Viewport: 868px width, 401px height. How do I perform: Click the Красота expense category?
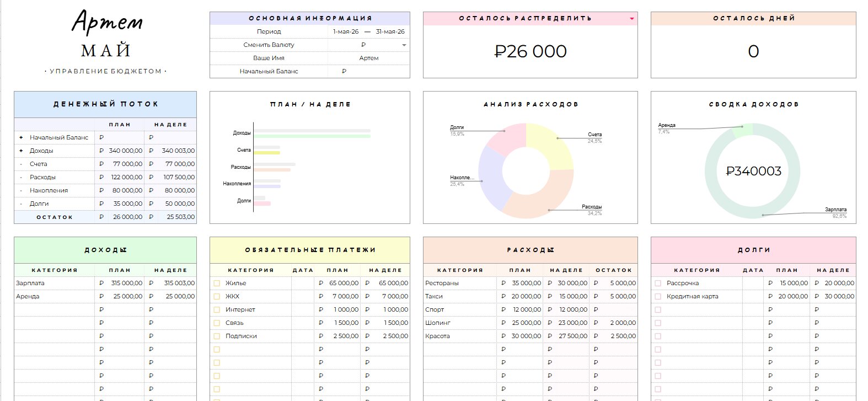click(x=437, y=336)
